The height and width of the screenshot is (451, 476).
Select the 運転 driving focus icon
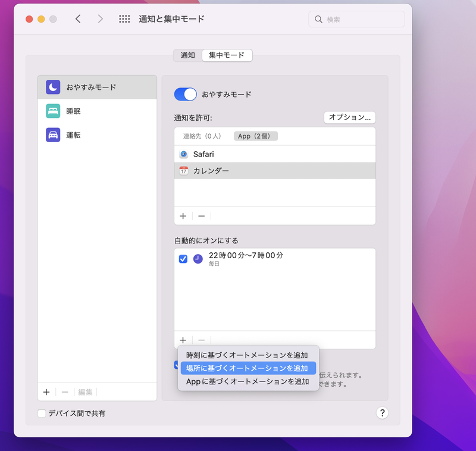point(52,134)
